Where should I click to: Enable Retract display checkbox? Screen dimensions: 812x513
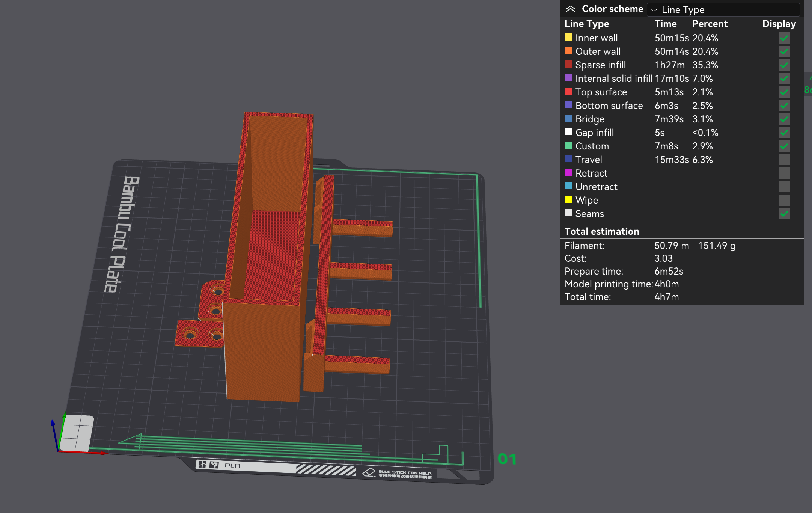(784, 173)
